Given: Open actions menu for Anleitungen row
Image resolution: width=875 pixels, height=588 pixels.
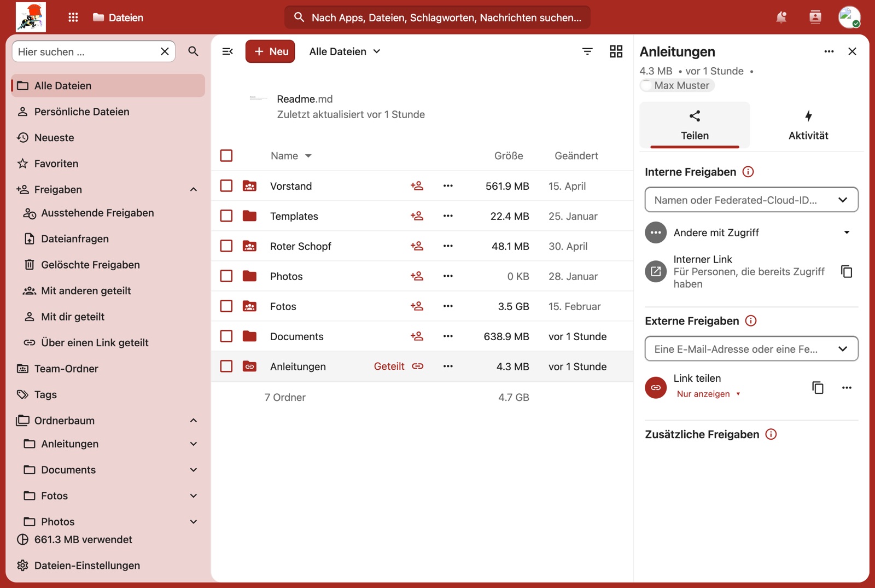Looking at the screenshot, I should 448,366.
